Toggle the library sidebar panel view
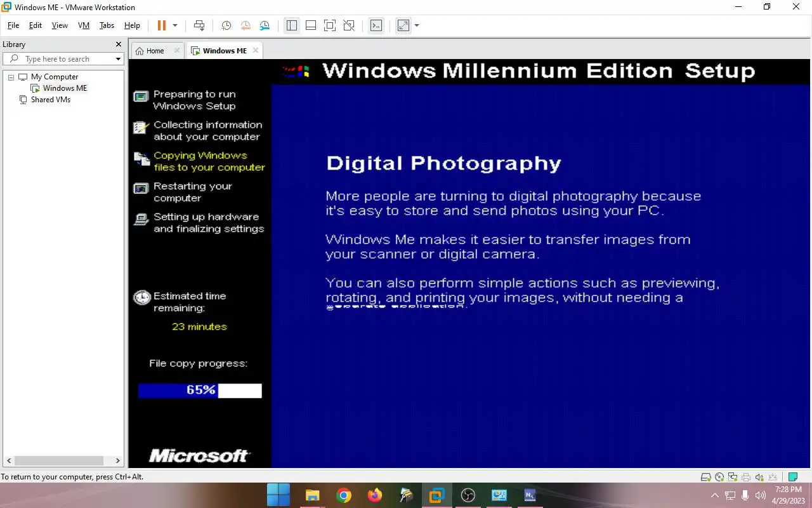 click(292, 25)
